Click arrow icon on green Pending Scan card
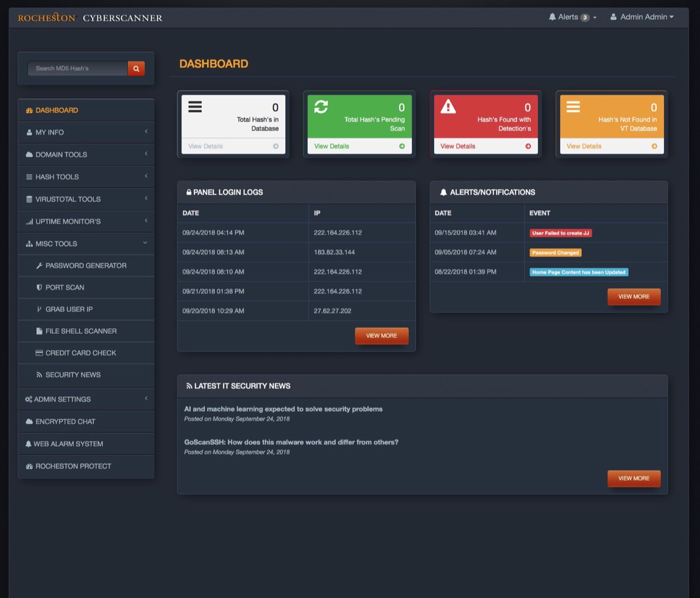Viewport: 700px width, 598px height. point(402,146)
